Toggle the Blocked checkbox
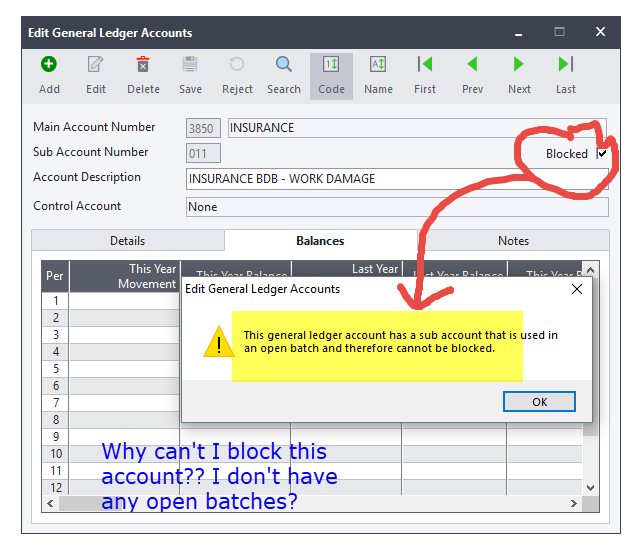Screen dimensions: 637x547 point(602,154)
